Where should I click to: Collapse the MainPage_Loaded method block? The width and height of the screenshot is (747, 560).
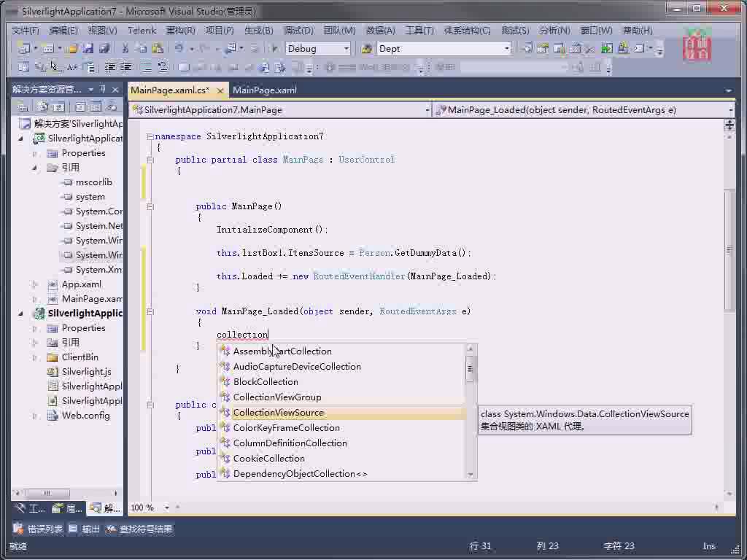[150, 311]
